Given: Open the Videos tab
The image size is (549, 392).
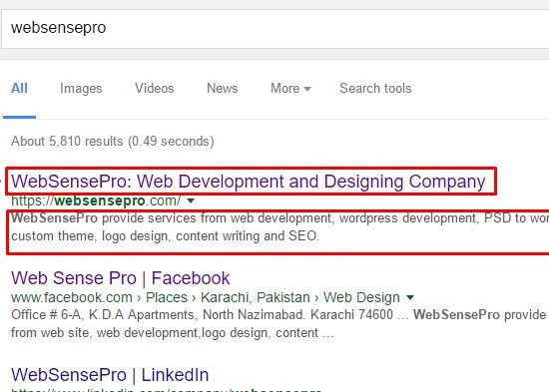Looking at the screenshot, I should [x=155, y=88].
